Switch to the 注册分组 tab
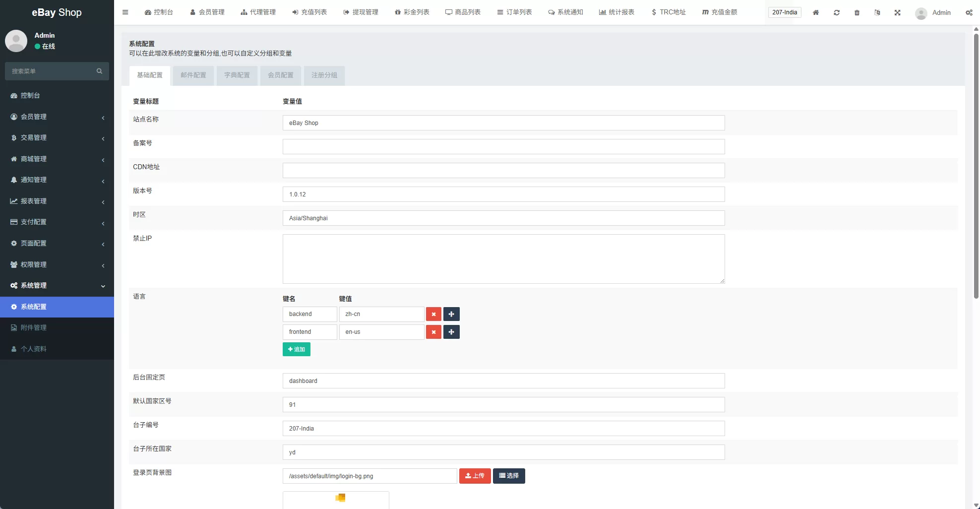 click(x=324, y=75)
